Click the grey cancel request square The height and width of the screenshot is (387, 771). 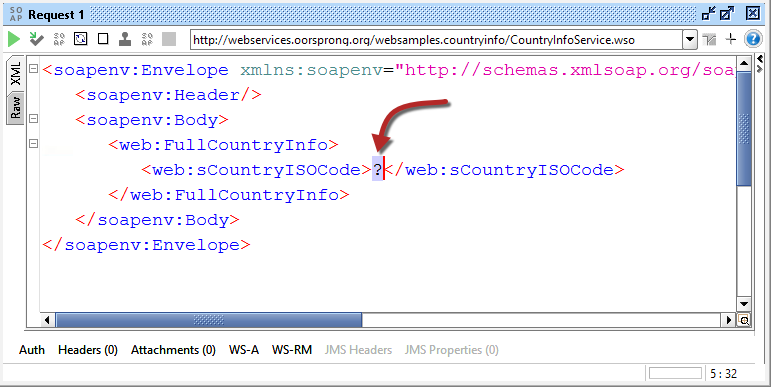[x=169, y=39]
